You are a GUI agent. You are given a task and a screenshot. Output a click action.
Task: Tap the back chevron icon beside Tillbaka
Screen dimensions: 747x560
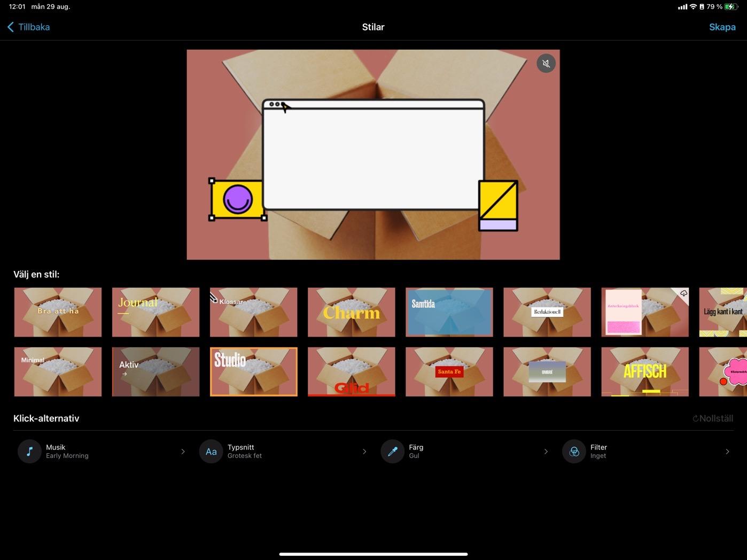(x=11, y=27)
